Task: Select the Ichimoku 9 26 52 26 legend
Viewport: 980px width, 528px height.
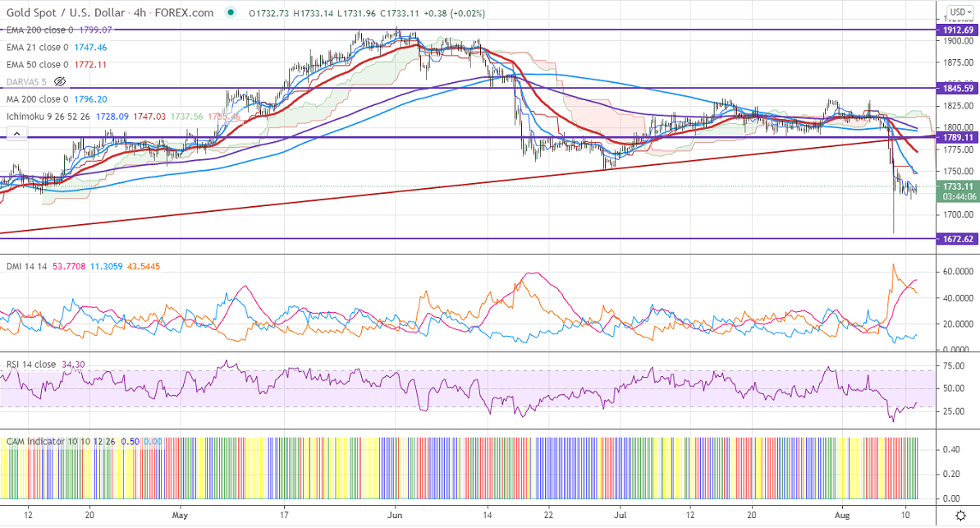Action: click(x=48, y=117)
